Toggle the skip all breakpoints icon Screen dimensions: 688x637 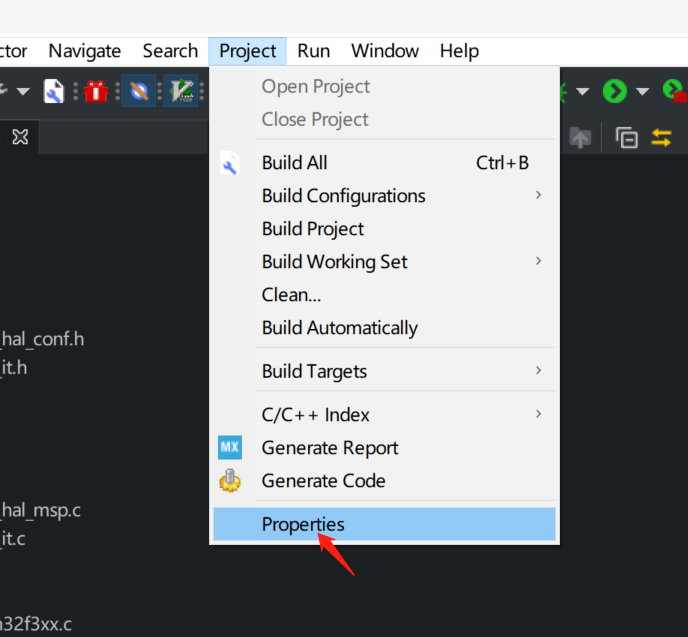[139, 91]
